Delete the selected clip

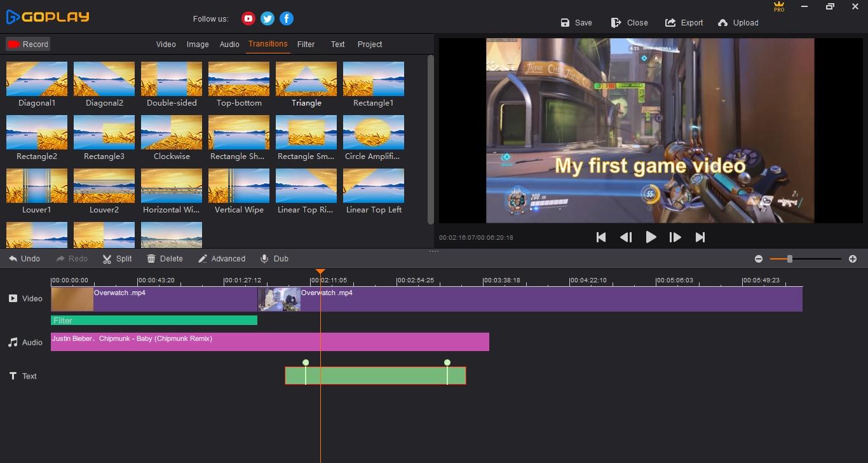tap(165, 259)
